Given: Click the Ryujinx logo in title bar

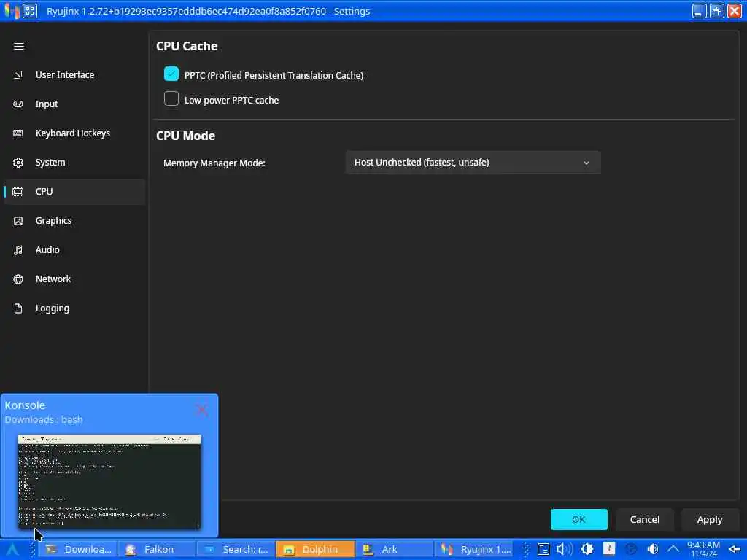Looking at the screenshot, I should 12,10.
